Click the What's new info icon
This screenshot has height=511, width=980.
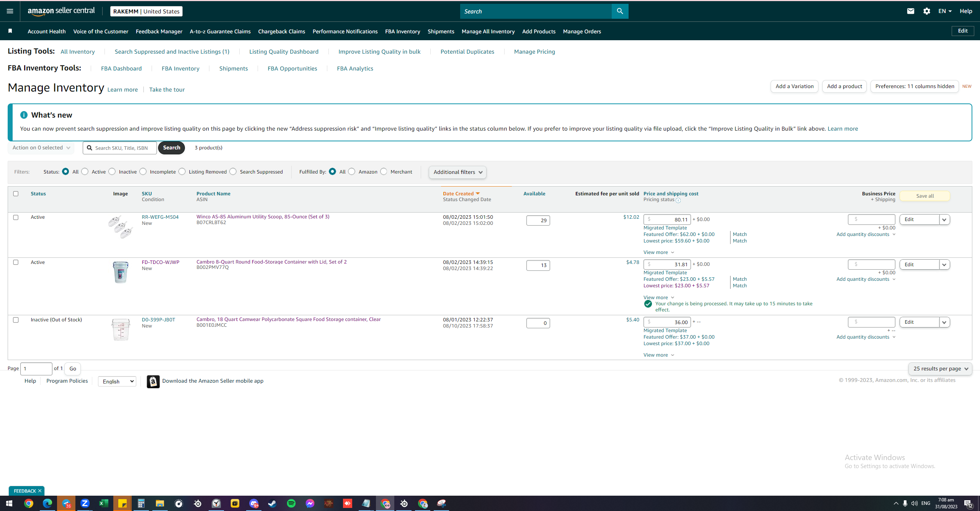click(x=24, y=115)
